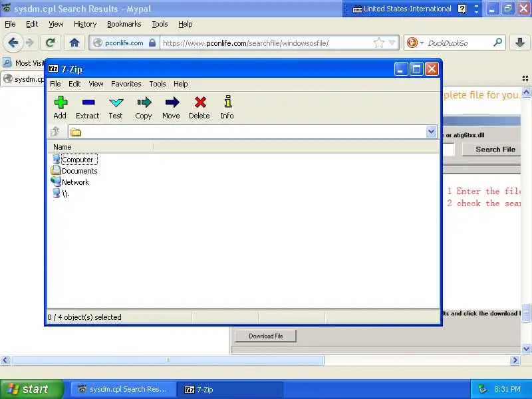Click the system tray network icon
Viewport: 532px width, 399px height.
[483, 389]
